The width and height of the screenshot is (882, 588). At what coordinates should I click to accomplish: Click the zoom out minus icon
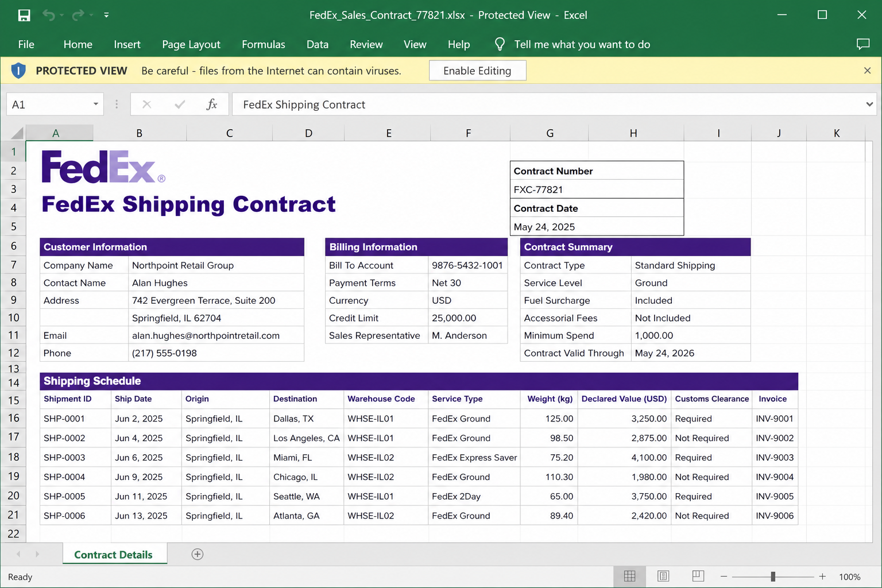point(724,577)
